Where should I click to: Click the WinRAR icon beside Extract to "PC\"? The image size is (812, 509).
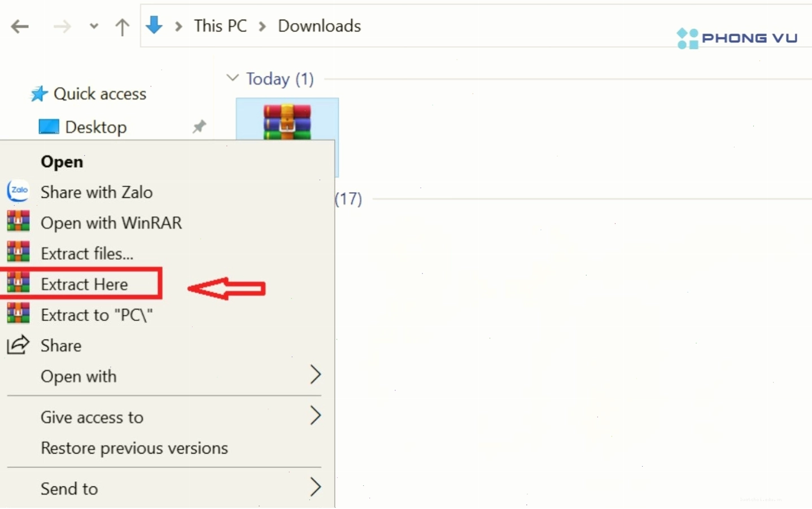18,312
